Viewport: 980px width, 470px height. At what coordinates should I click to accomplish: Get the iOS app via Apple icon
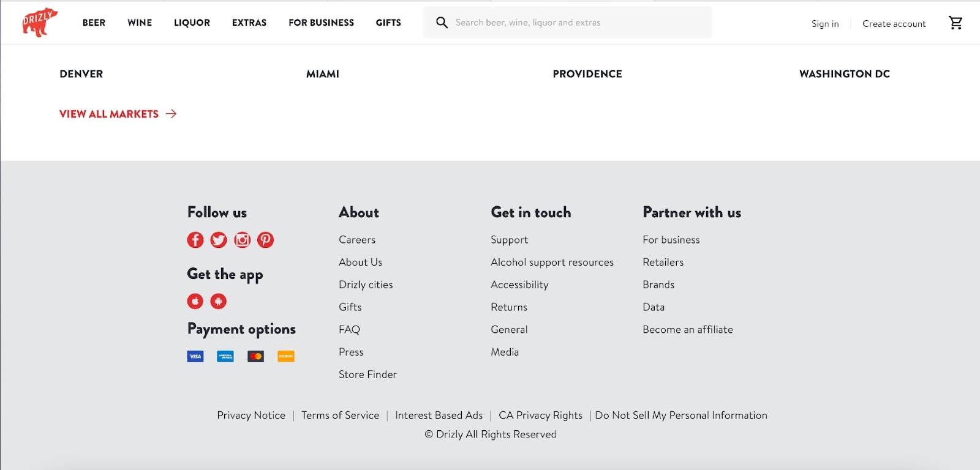(195, 301)
